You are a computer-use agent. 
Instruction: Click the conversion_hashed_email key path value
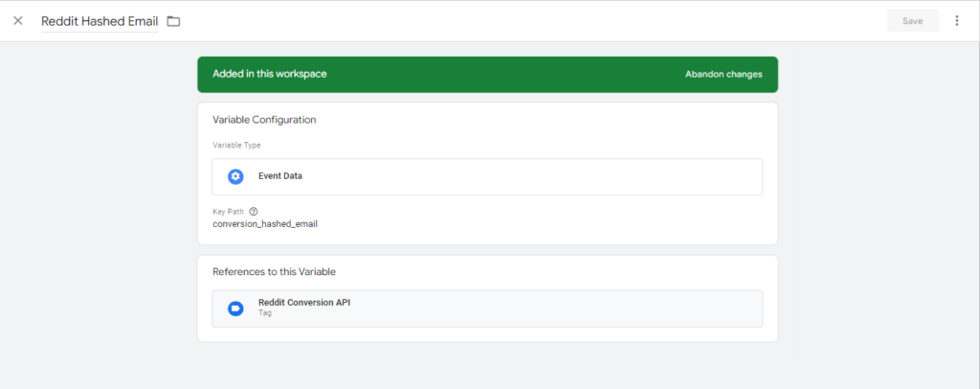point(264,224)
